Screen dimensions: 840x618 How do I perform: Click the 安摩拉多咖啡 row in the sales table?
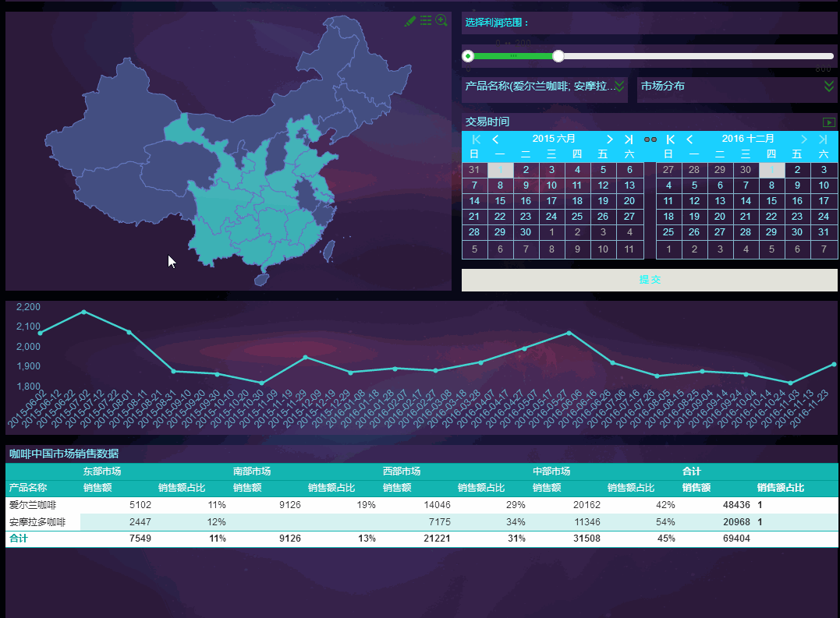click(x=37, y=521)
